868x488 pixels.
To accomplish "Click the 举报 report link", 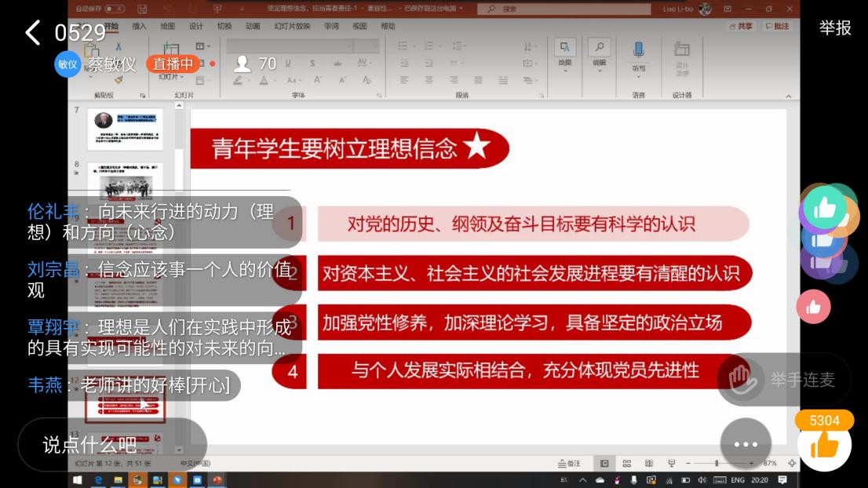I will [x=835, y=27].
